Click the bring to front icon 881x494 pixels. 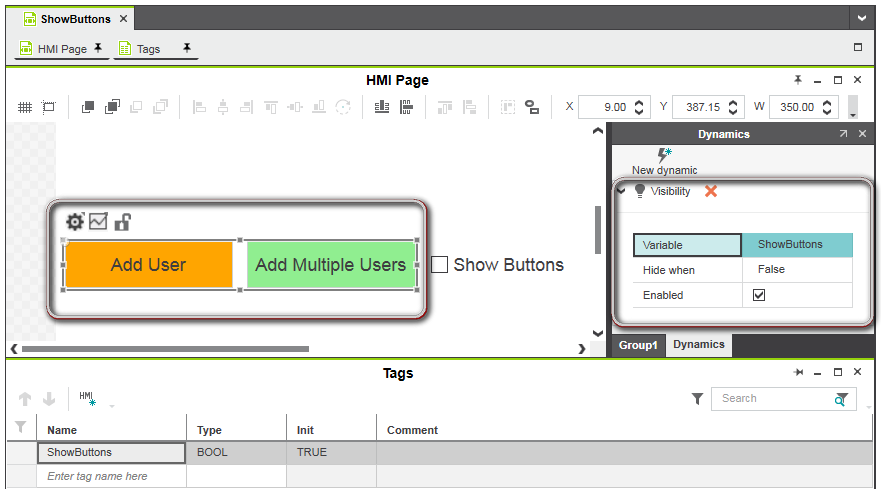pos(88,107)
